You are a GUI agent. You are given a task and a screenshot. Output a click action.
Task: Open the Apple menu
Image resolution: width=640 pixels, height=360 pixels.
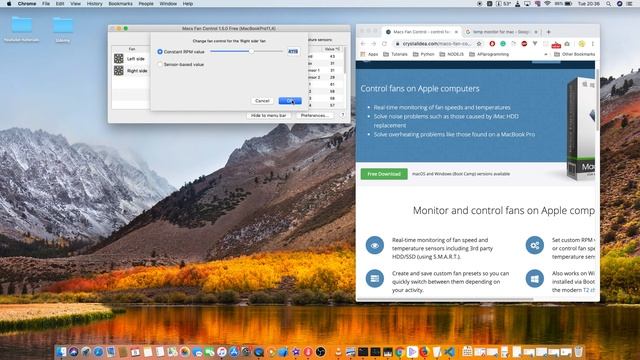point(9,4)
